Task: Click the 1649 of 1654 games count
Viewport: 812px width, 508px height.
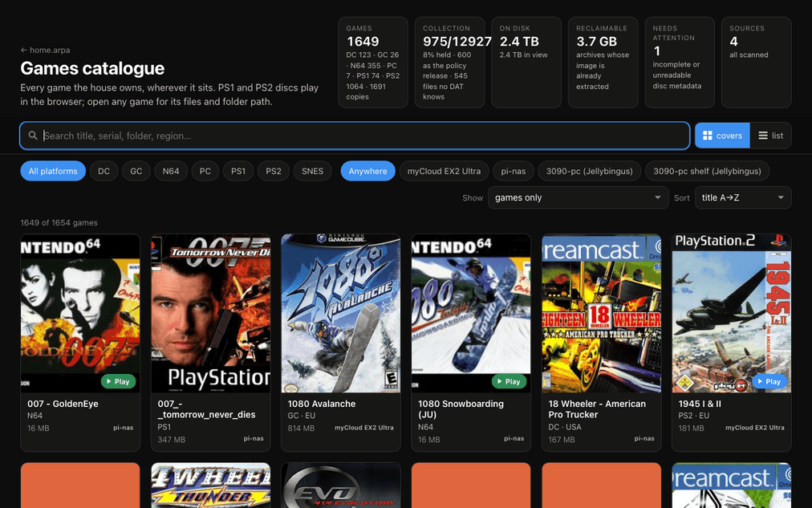Action: pyautogui.click(x=59, y=222)
